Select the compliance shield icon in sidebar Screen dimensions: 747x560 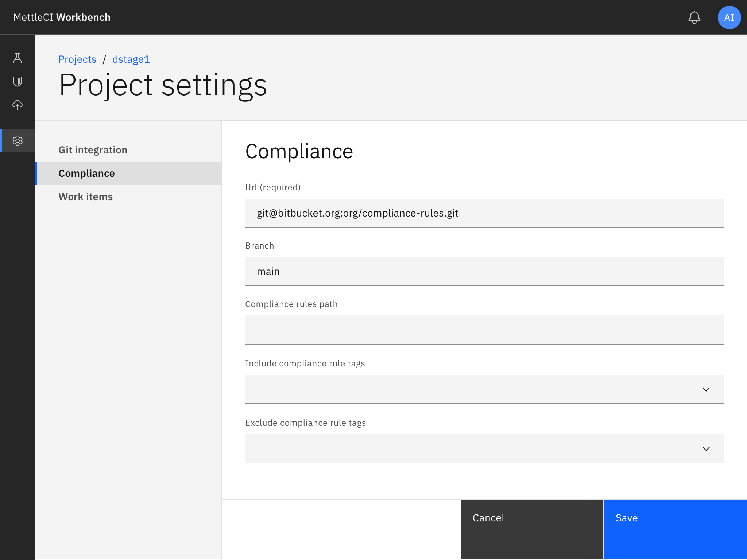(18, 81)
